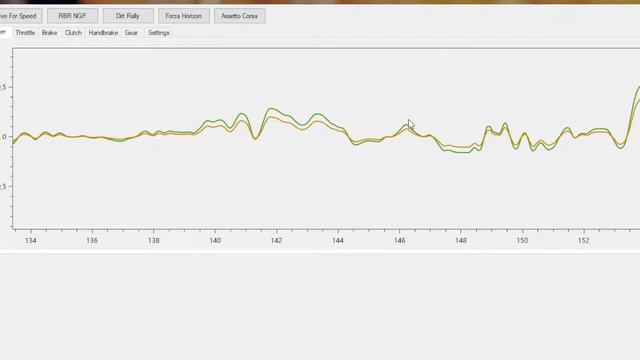Choose the Dirt Rally button

click(x=128, y=16)
